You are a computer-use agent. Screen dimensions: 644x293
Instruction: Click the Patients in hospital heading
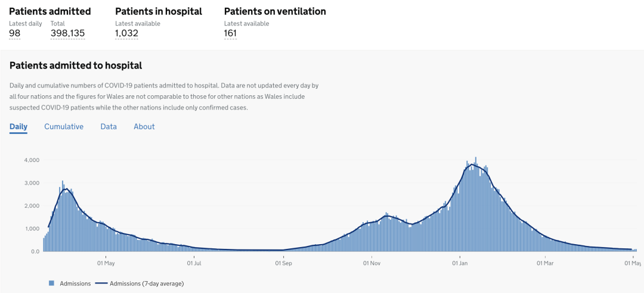159,11
